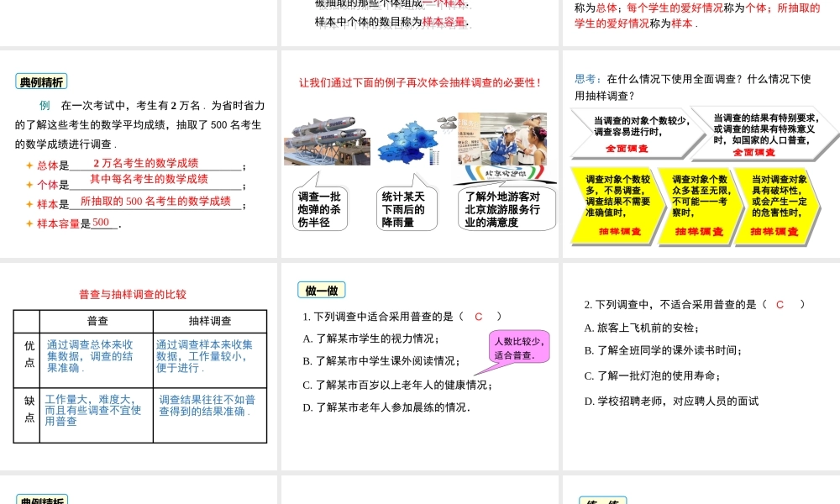Screen dimensions: 840x504
Task: Click the white arrow 当调查的结果有特别要求
Action: (764, 134)
